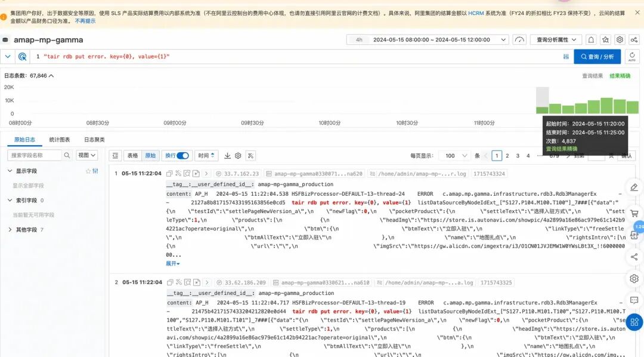Open field settings sliders next to 显示字段
Viewport: 644px width, 357px height.
(x=95, y=171)
